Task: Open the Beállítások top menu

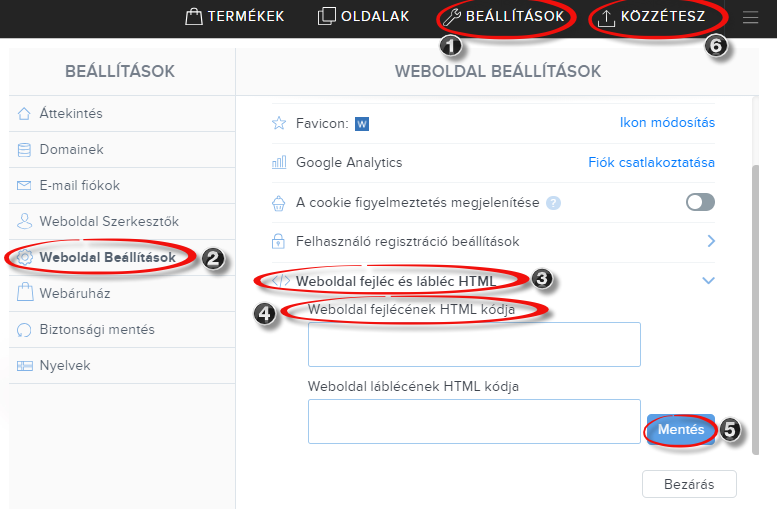Action: click(504, 16)
